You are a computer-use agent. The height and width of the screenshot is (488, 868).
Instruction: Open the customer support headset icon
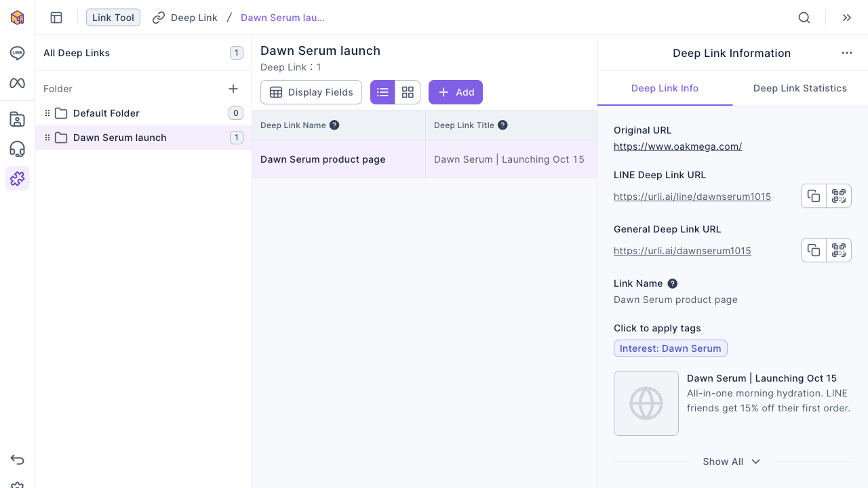[x=18, y=149]
